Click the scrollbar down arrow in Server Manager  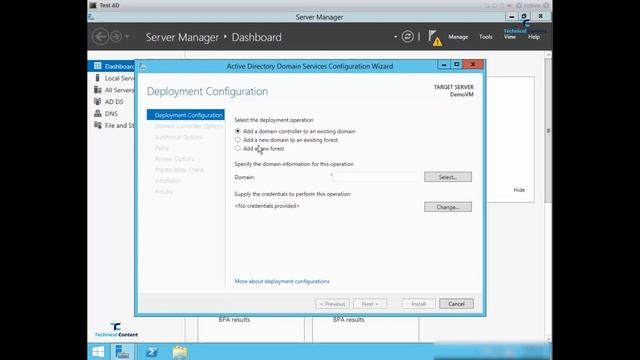[x=548, y=339]
